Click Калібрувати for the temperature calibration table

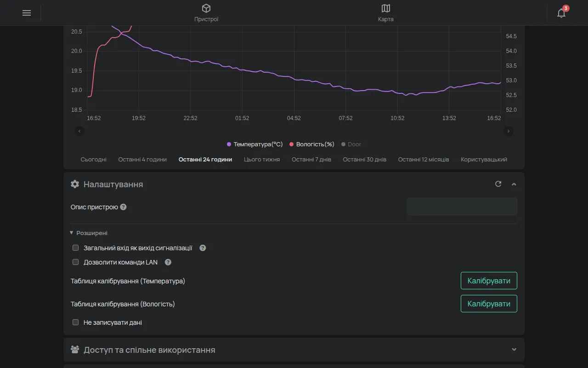[489, 281]
